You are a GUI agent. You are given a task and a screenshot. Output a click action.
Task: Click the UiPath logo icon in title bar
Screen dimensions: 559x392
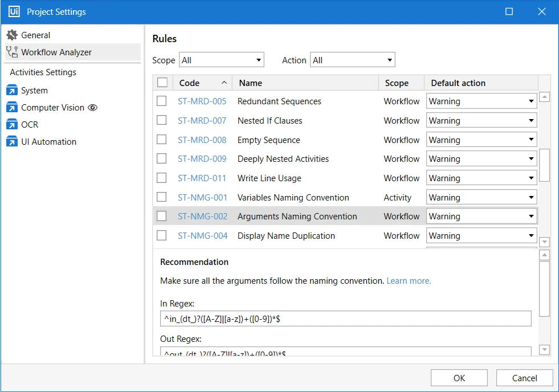[14, 11]
